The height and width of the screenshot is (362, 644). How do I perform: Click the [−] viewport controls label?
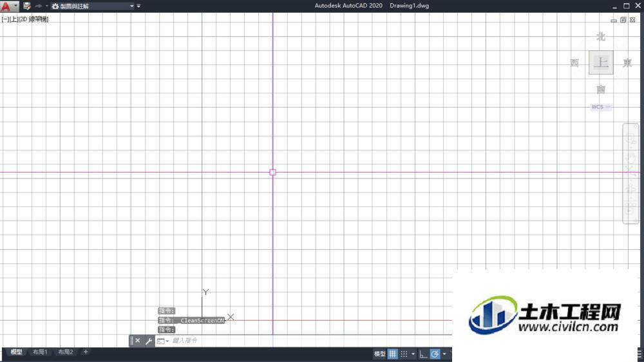pyautogui.click(x=5, y=19)
